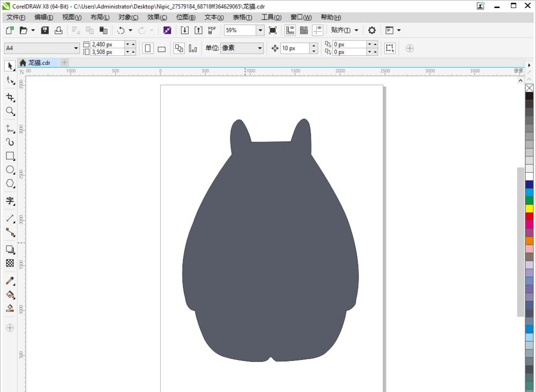Select the Rectangle tool
This screenshot has height=392, width=536.
pyautogui.click(x=9, y=156)
